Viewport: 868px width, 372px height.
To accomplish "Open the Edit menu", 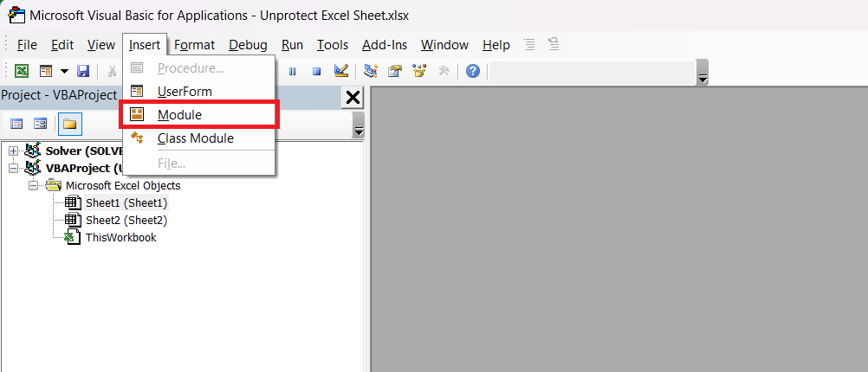I will click(x=62, y=45).
